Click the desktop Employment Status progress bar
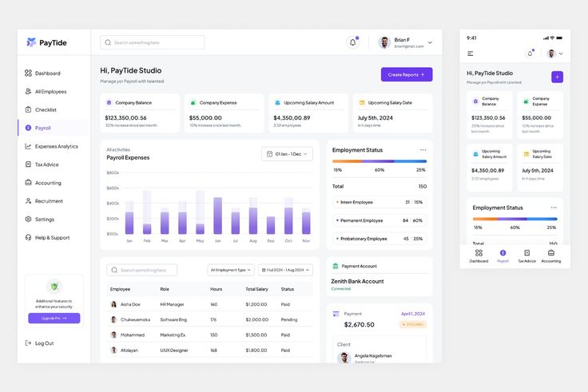Image resolution: width=588 pixels, height=392 pixels. click(x=379, y=161)
